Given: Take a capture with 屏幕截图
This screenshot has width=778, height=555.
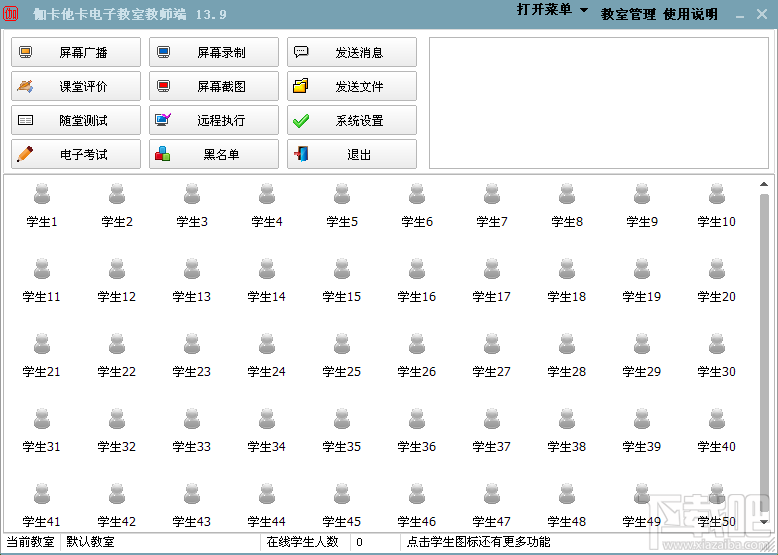Looking at the screenshot, I should click(x=214, y=86).
